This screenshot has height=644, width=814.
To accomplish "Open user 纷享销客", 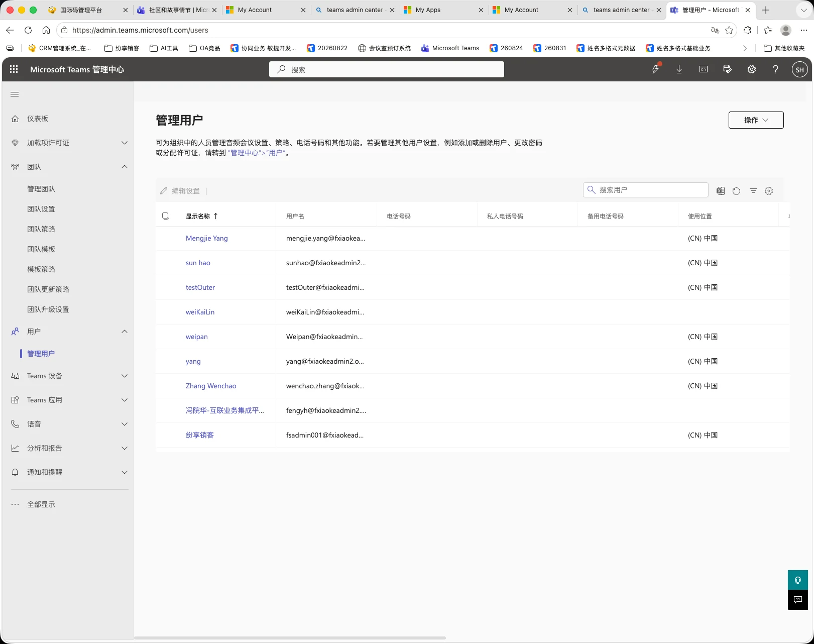I will 200,435.
